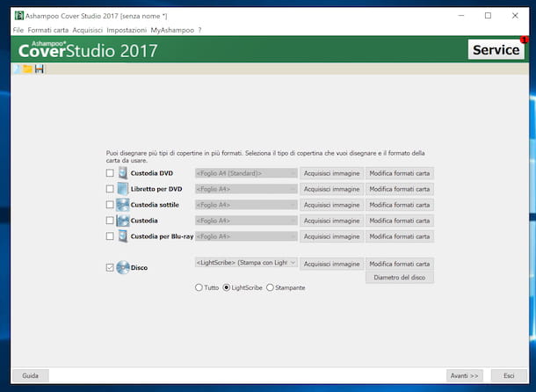Open the LightScribe paper format dropdown
Viewport: 536px width, 392px height.
coord(246,264)
